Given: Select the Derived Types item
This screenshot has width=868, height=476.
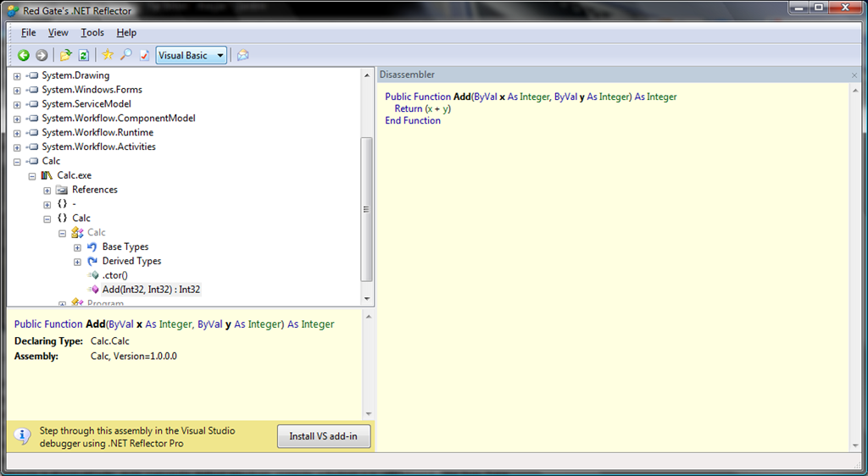Looking at the screenshot, I should pyautogui.click(x=131, y=261).
